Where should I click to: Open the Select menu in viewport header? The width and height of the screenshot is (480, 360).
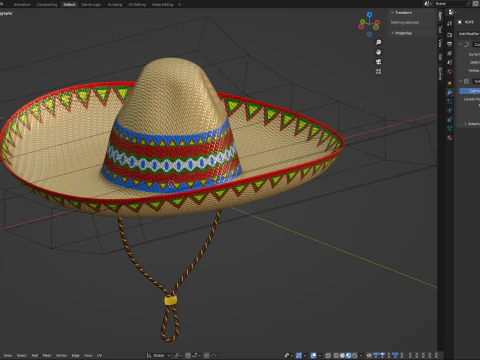click(x=22, y=355)
